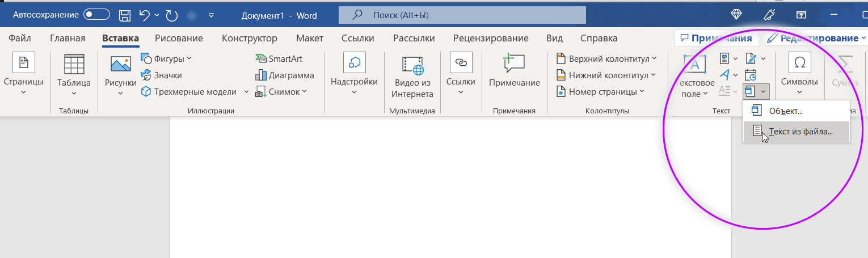Toggle the Автосохранение switch
Image resolution: width=868 pixels, height=258 pixels.
(x=96, y=15)
